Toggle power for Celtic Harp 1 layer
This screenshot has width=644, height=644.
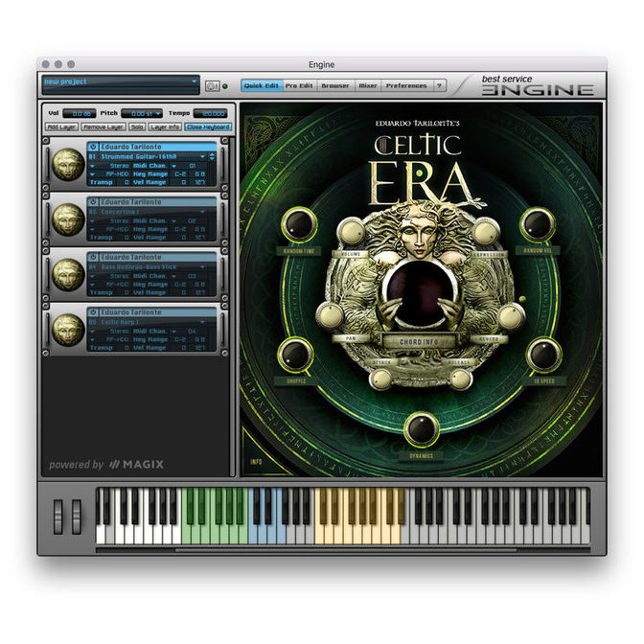(x=93, y=311)
